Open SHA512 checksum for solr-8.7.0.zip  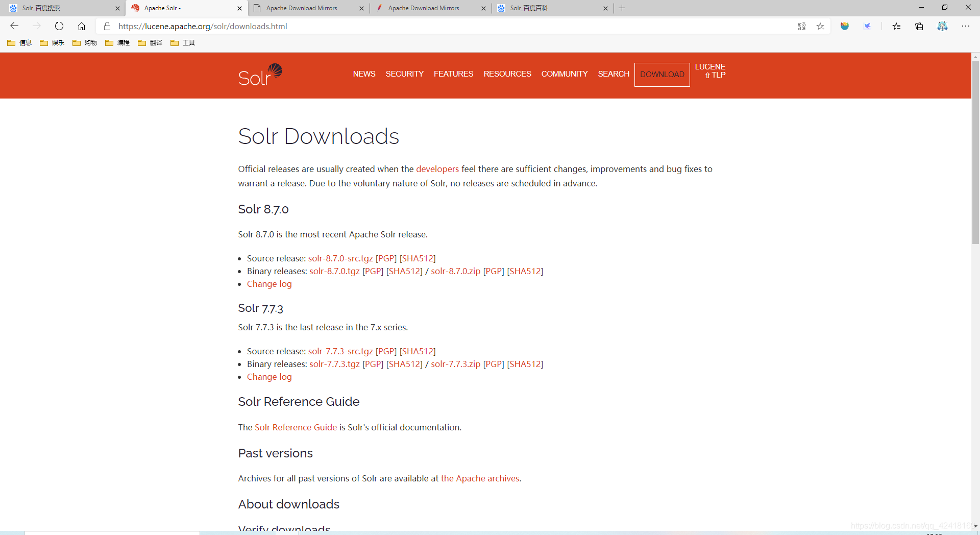point(525,271)
